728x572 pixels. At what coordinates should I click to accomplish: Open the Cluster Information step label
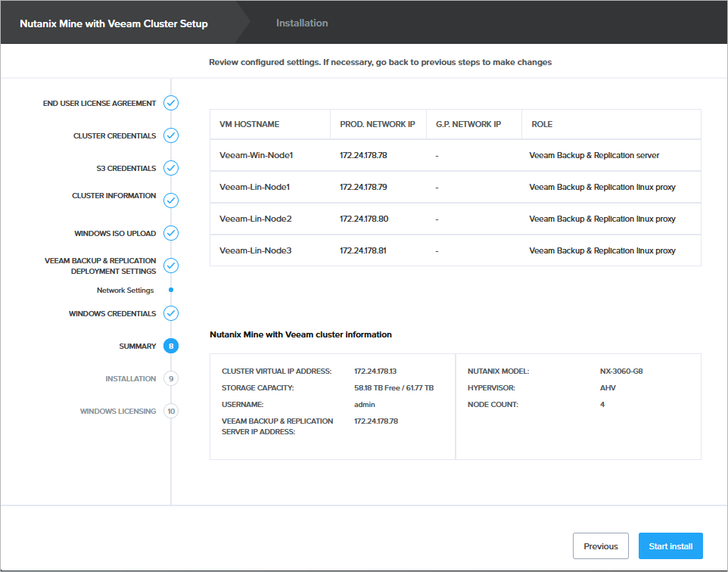114,195
